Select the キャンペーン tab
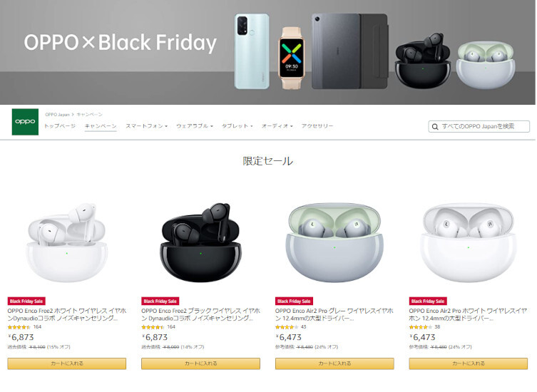 click(x=101, y=126)
